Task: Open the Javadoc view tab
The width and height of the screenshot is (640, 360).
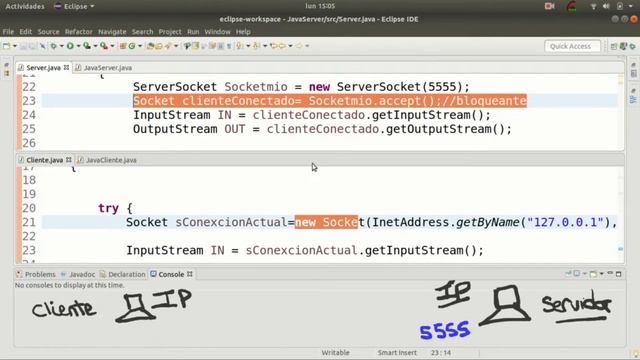Action: coord(78,274)
